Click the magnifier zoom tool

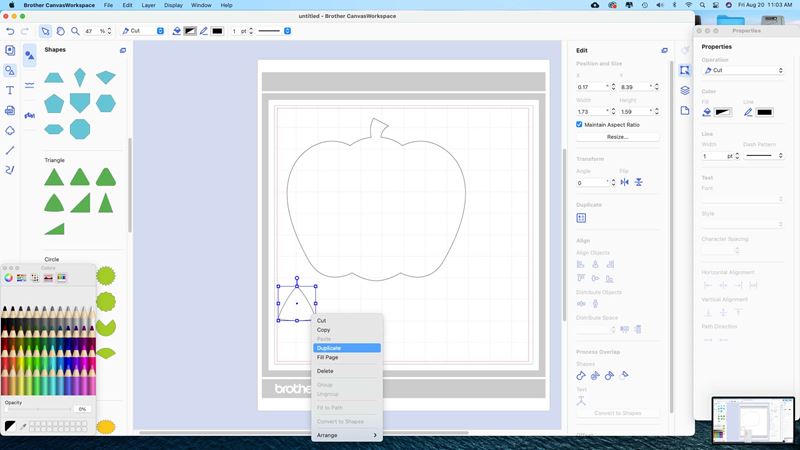pos(74,31)
